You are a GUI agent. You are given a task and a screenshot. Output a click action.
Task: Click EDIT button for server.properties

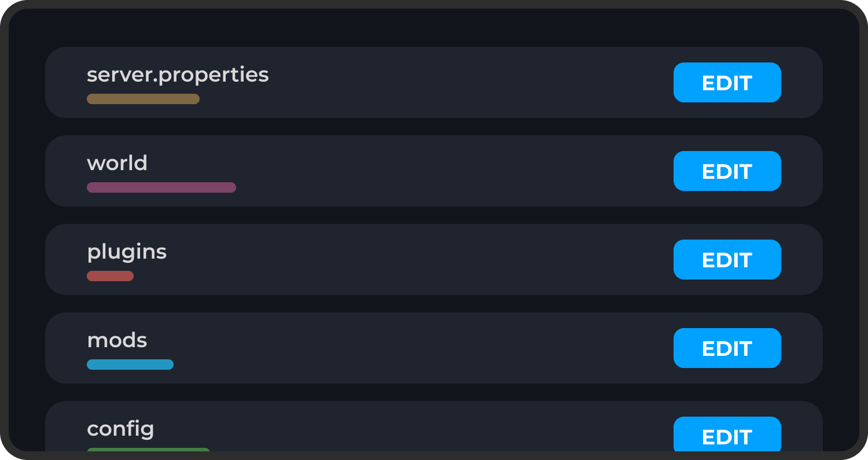pyautogui.click(x=727, y=83)
